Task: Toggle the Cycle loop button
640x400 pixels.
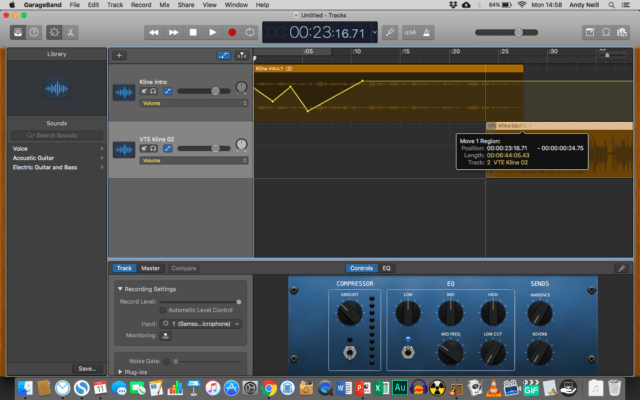Action: pyautogui.click(x=250, y=32)
